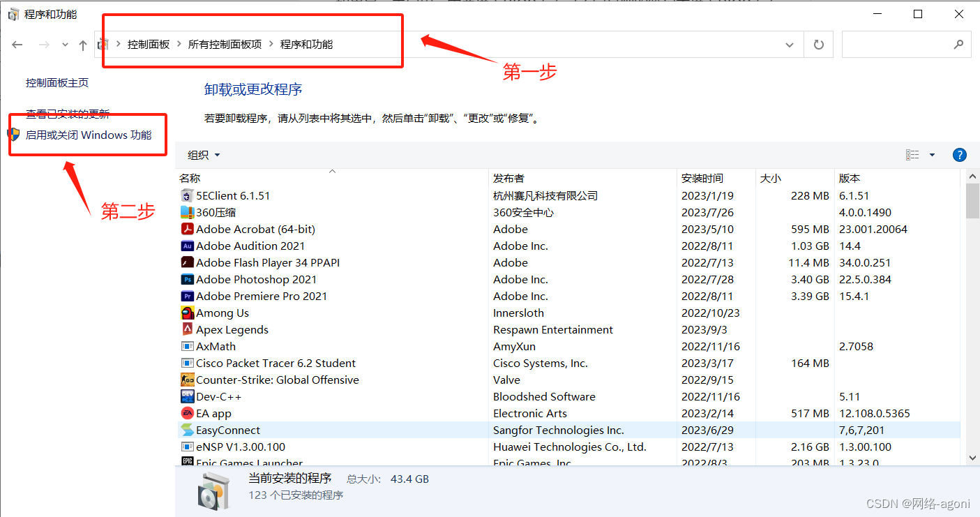Image resolution: width=980 pixels, height=517 pixels.
Task: Click scrollbar down arrow
Action: [972, 458]
